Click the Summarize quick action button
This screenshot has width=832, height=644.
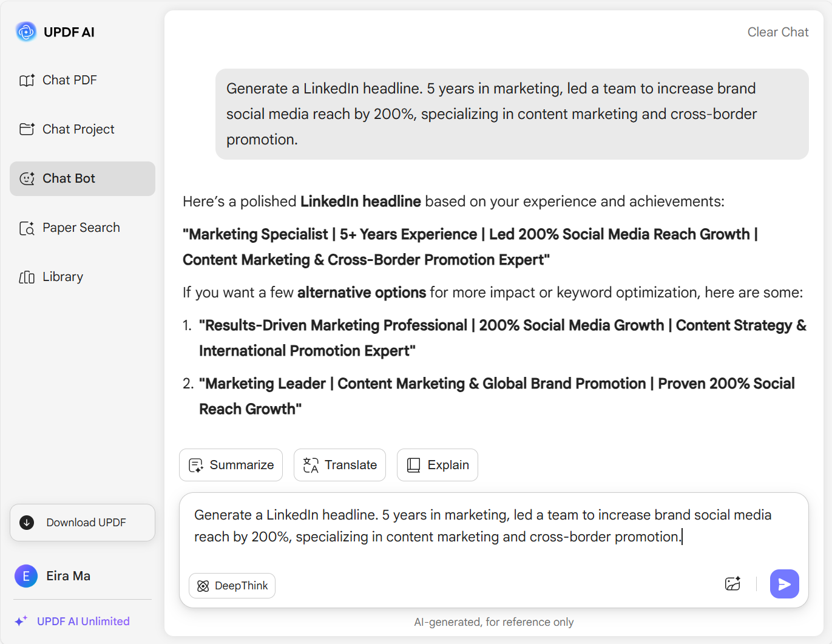(x=231, y=465)
